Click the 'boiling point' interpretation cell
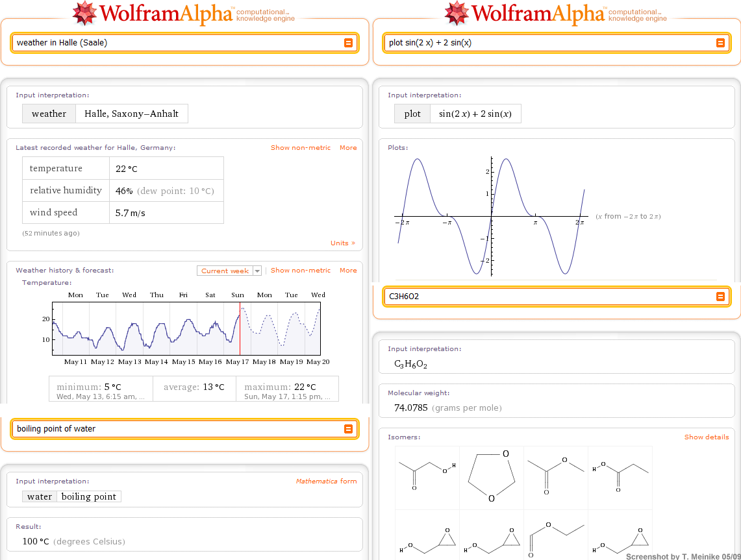This screenshot has height=560, width=741. [x=89, y=496]
